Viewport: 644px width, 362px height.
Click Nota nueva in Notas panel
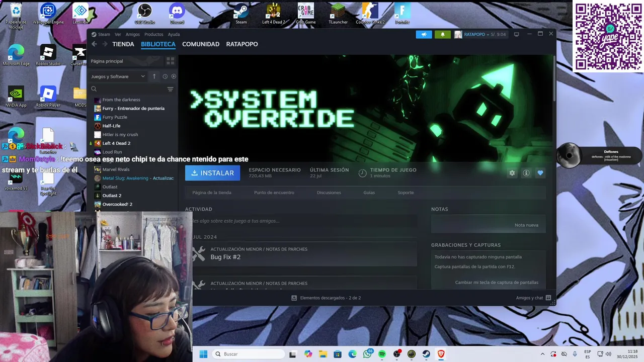click(526, 225)
